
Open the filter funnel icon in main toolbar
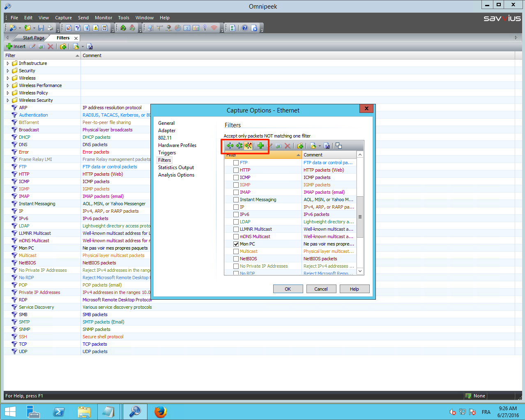(x=78, y=28)
